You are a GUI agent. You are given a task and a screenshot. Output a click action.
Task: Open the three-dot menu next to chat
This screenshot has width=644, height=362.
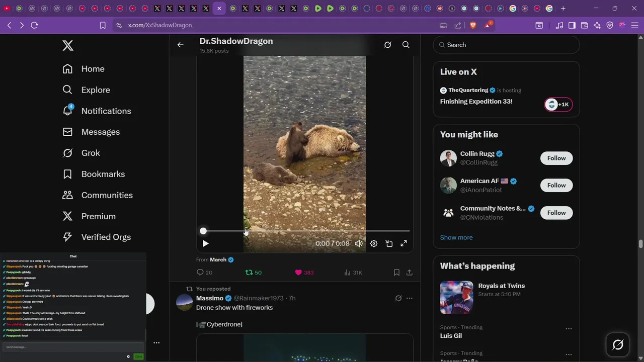156,343
